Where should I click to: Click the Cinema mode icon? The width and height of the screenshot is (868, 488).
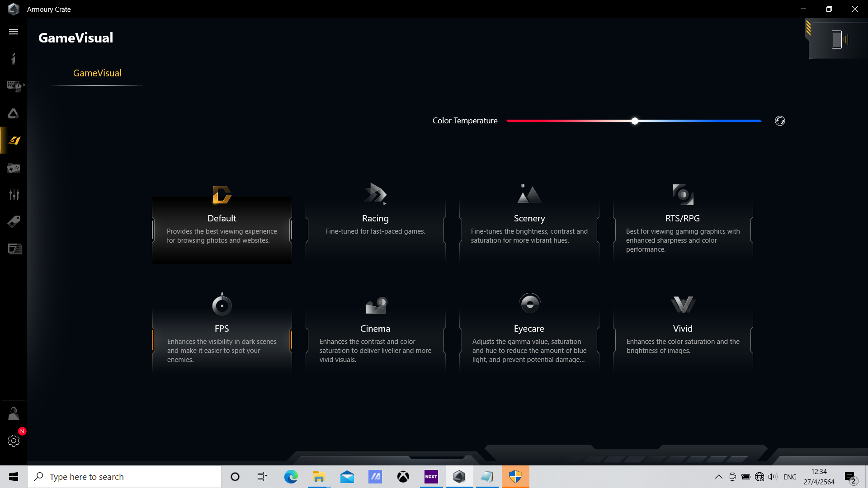click(x=376, y=305)
